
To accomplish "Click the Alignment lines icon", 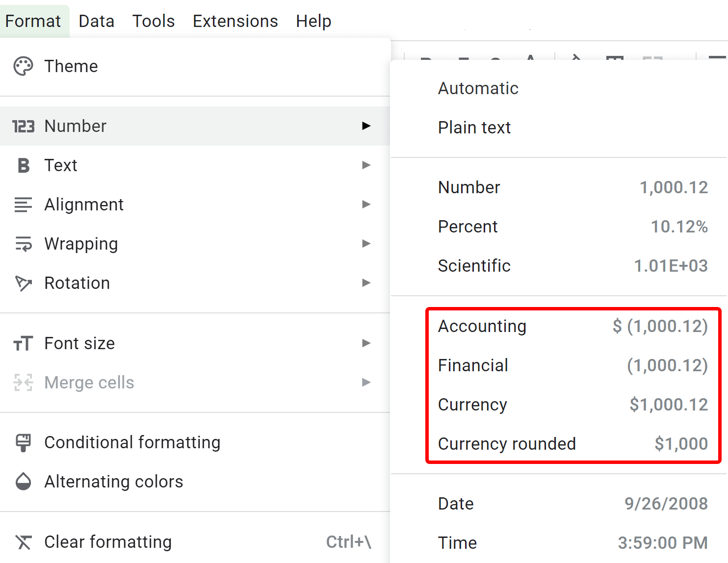I will (24, 205).
